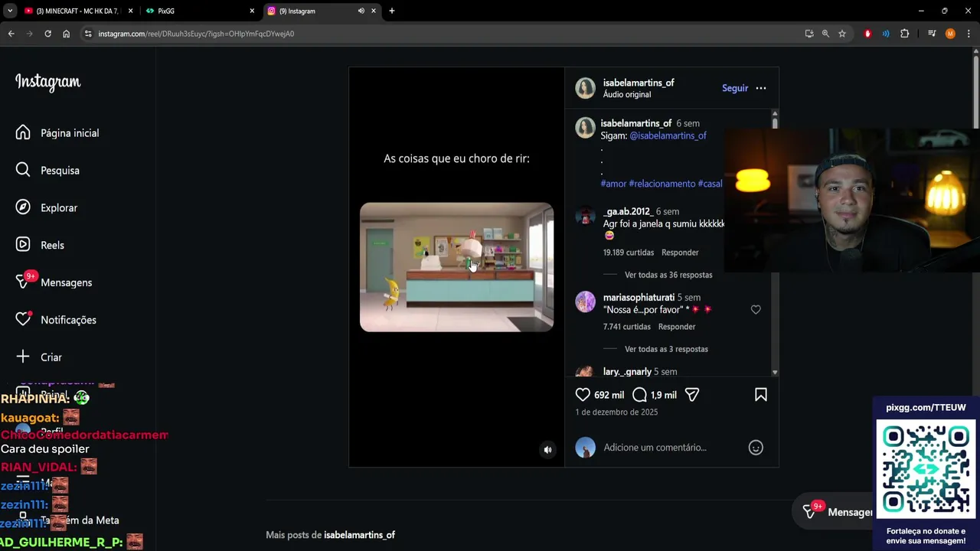Open Instagram home via Página inicial icon
980x551 pixels.
point(23,132)
